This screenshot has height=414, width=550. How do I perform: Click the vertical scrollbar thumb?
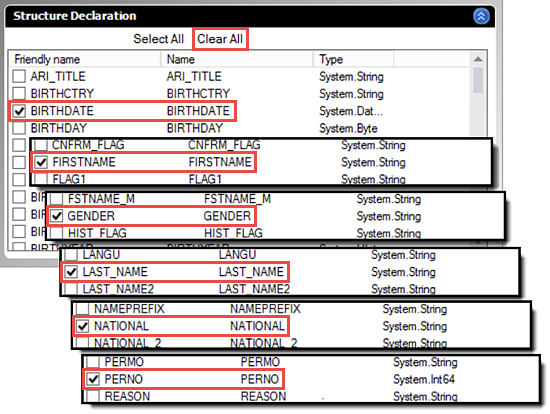(x=478, y=80)
